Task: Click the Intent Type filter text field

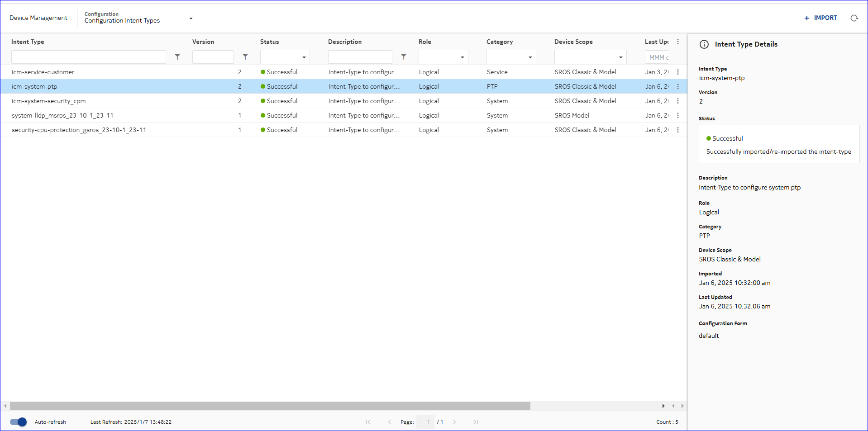Action: (x=89, y=57)
